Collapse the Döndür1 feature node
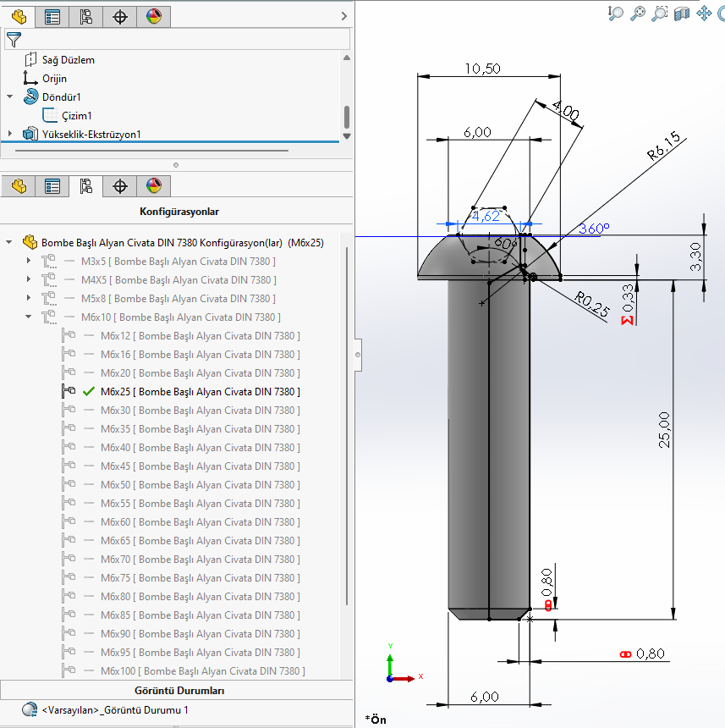This screenshot has width=725, height=728. click(x=10, y=97)
